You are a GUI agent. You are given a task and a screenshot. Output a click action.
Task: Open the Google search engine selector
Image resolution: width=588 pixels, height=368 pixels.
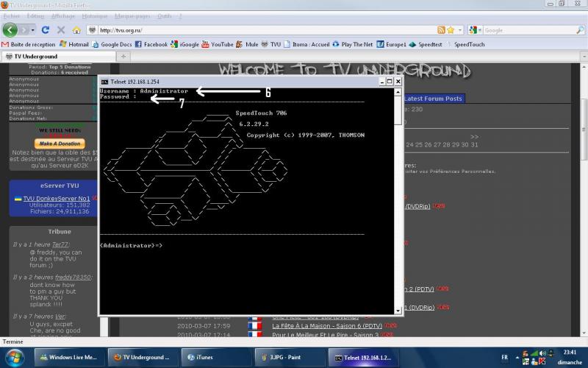coord(475,30)
